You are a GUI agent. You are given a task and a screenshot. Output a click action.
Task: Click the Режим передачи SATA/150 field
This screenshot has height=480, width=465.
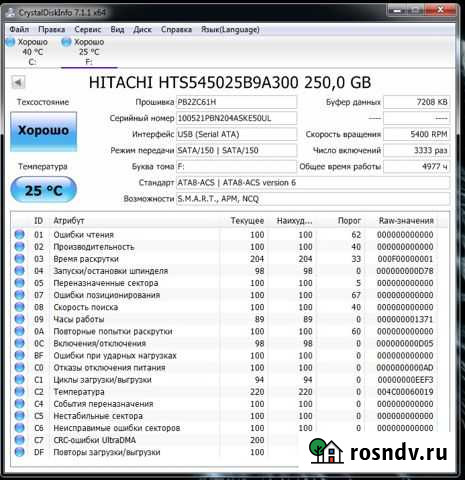pyautogui.click(x=236, y=150)
